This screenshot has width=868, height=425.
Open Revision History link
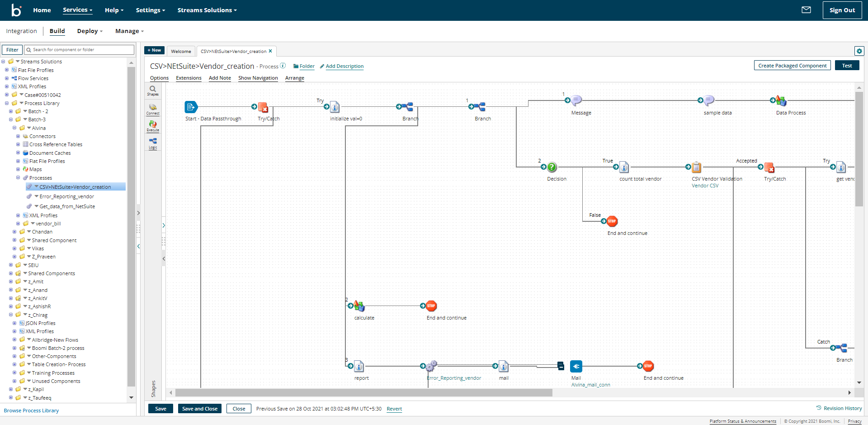pyautogui.click(x=839, y=408)
